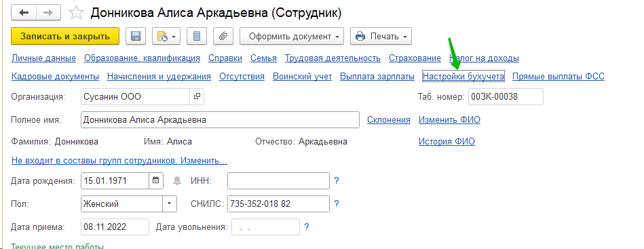644x249 pixels.
Task: Open the Отсутствия link
Action: click(242, 76)
